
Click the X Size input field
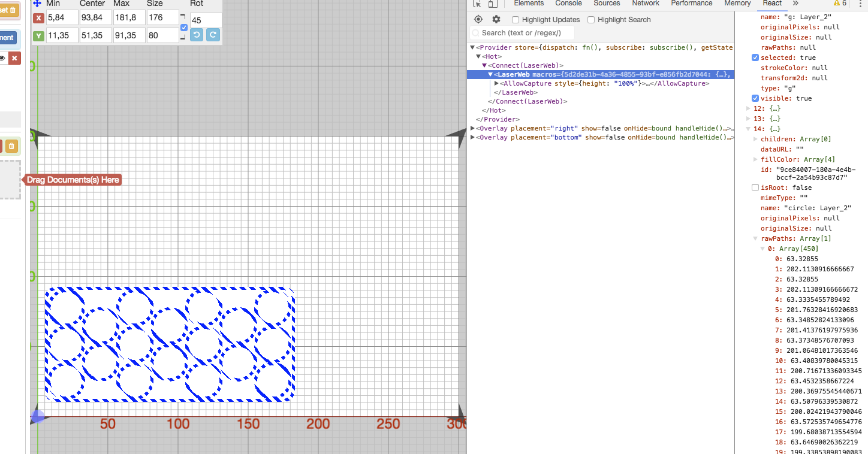coord(162,18)
